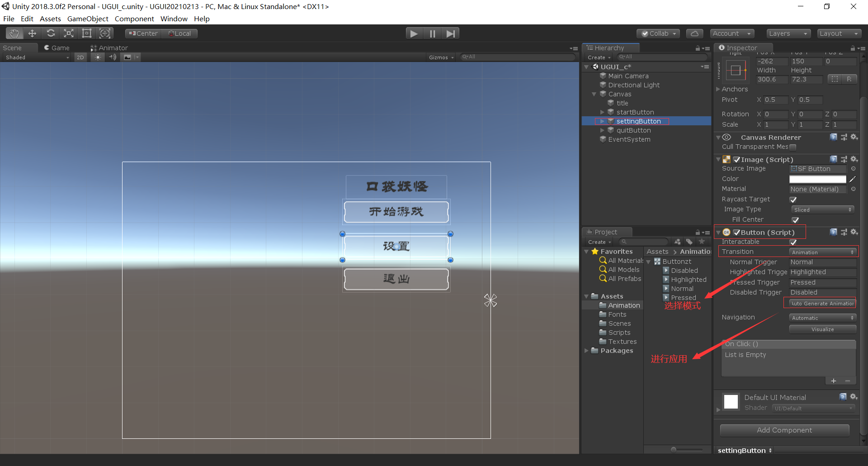Screen dimensions: 868x466
Task: Select the Move tool in the toolbar
Action: click(32, 33)
